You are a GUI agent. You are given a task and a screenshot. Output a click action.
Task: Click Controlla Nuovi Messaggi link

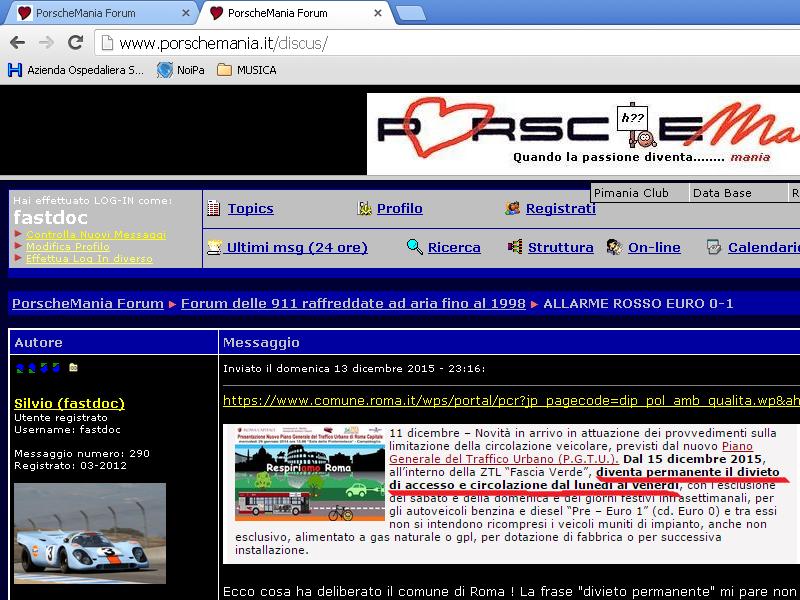click(96, 234)
